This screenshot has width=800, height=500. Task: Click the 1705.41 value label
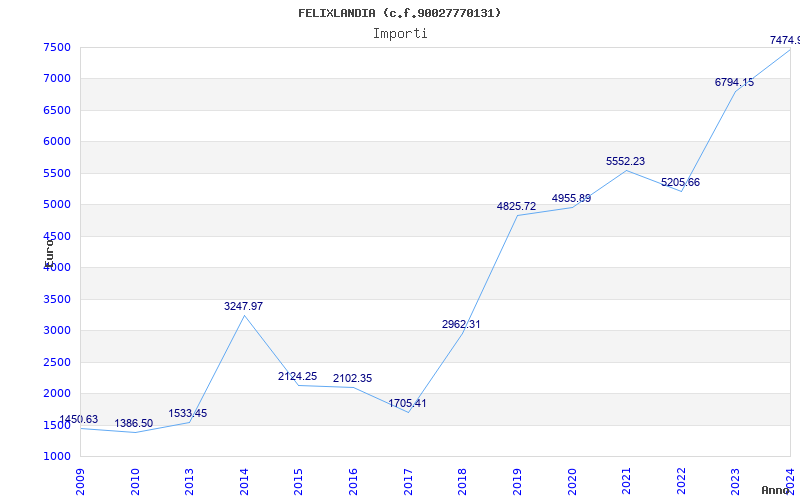(408, 403)
